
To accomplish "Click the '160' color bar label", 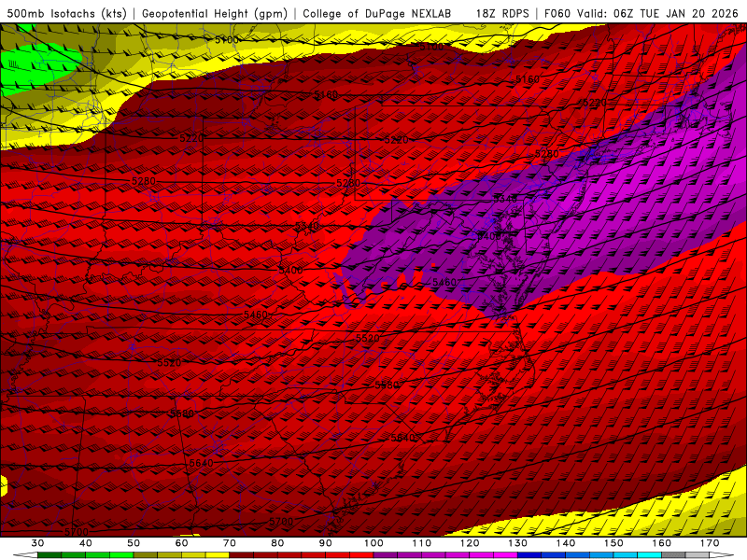I will [x=662, y=543].
